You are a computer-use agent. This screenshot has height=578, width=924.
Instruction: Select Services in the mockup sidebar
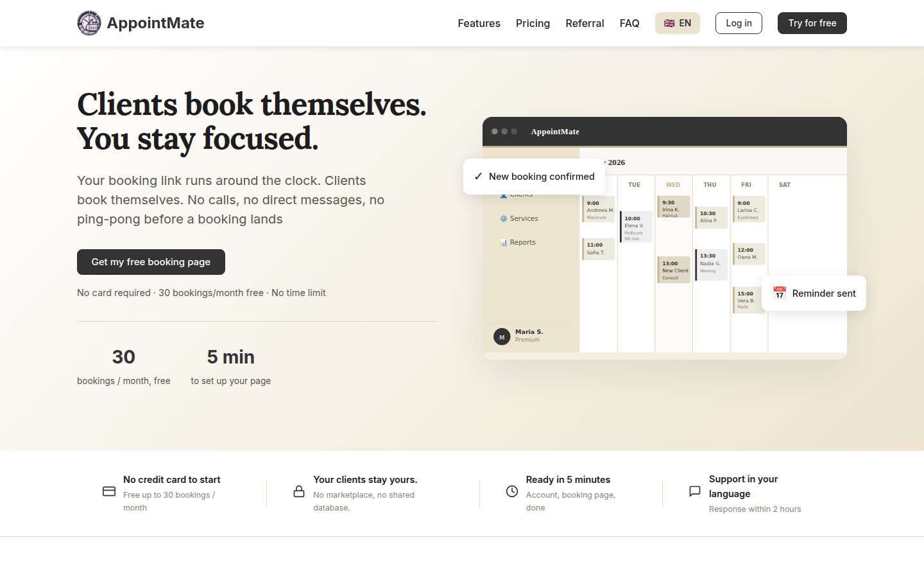point(519,218)
